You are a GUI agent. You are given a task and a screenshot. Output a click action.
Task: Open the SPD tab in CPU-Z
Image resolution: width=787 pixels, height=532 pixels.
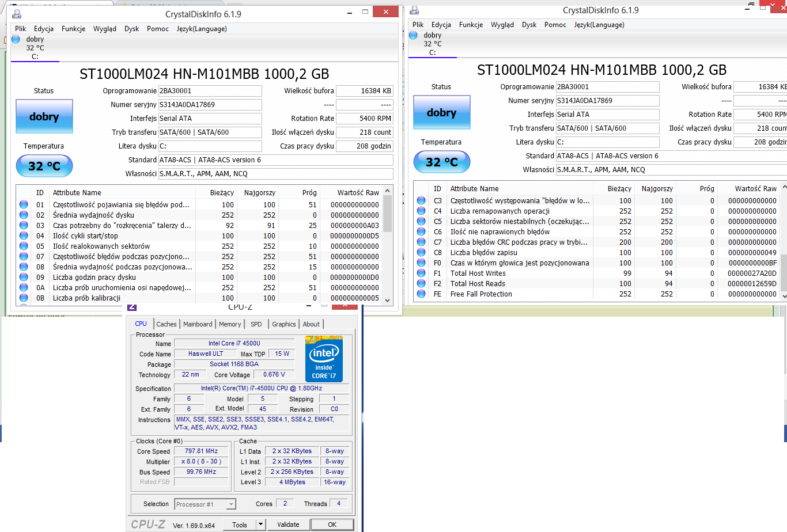256,324
